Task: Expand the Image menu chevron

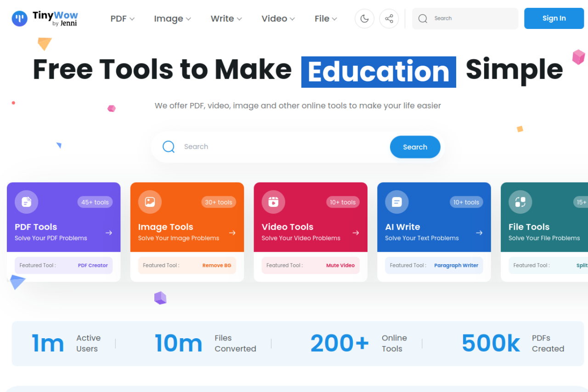Action: (x=188, y=19)
